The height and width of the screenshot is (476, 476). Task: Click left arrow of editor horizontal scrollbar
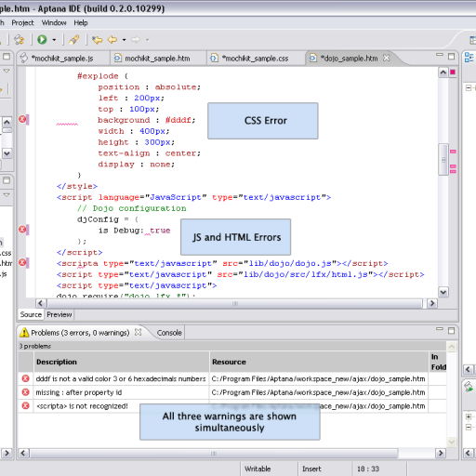(x=41, y=303)
